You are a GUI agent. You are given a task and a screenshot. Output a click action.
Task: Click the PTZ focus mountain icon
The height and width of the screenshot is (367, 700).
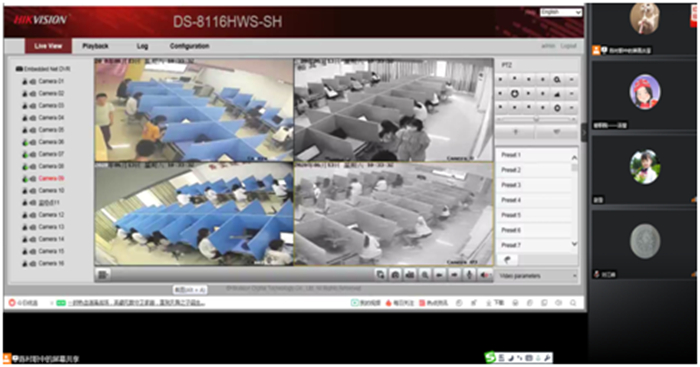[557, 94]
